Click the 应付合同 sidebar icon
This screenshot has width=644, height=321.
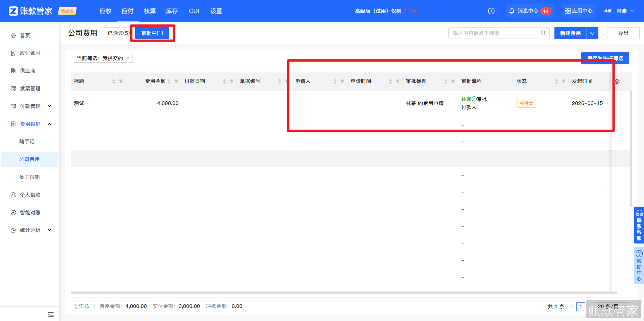(x=13, y=53)
